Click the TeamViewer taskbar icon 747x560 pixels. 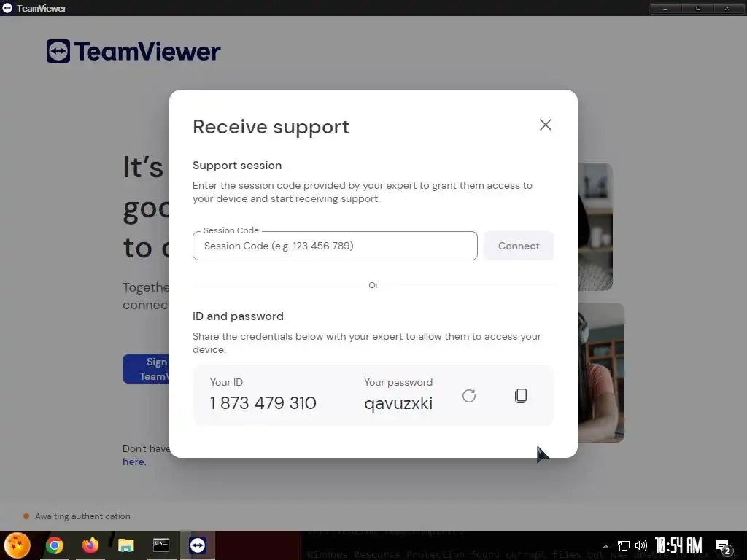coord(197,545)
